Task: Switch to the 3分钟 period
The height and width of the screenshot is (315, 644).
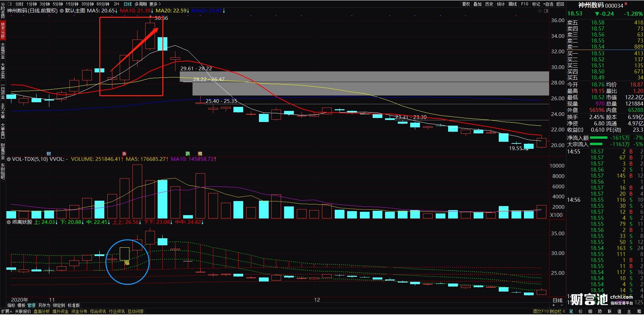Action: point(45,4)
